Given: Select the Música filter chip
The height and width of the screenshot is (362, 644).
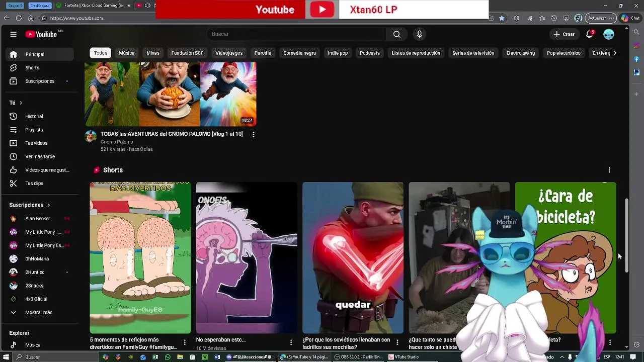Looking at the screenshot, I should tap(127, 53).
